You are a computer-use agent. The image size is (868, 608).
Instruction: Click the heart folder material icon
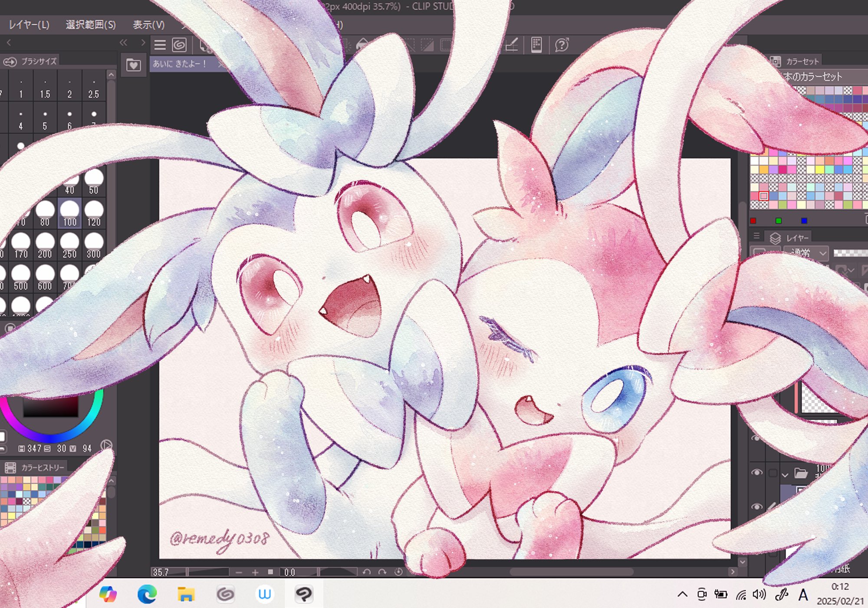coord(133,65)
